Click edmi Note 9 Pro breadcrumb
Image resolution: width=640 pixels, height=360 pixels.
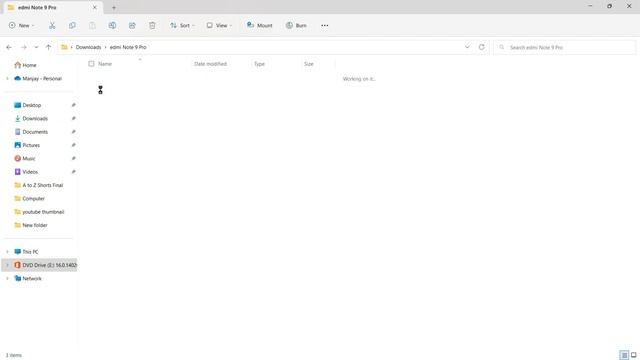(x=128, y=47)
